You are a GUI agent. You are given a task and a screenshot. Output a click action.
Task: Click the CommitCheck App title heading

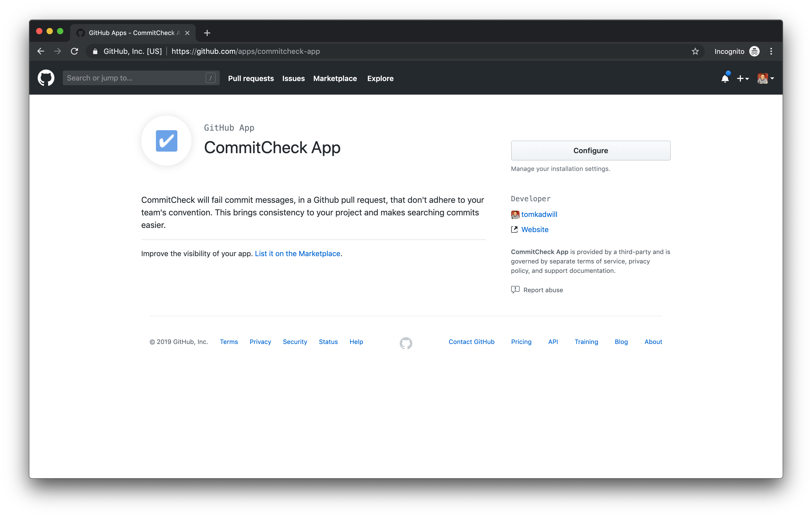[272, 148]
